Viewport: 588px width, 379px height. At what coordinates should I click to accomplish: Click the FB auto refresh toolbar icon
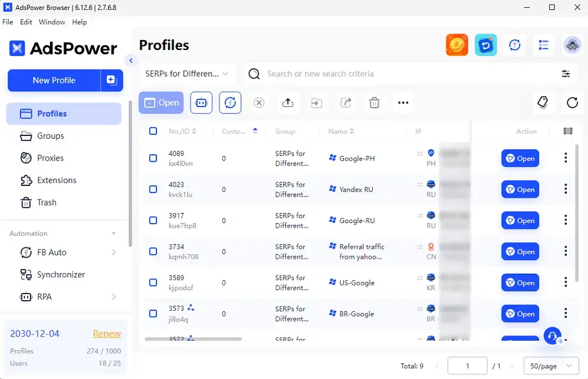click(x=230, y=102)
